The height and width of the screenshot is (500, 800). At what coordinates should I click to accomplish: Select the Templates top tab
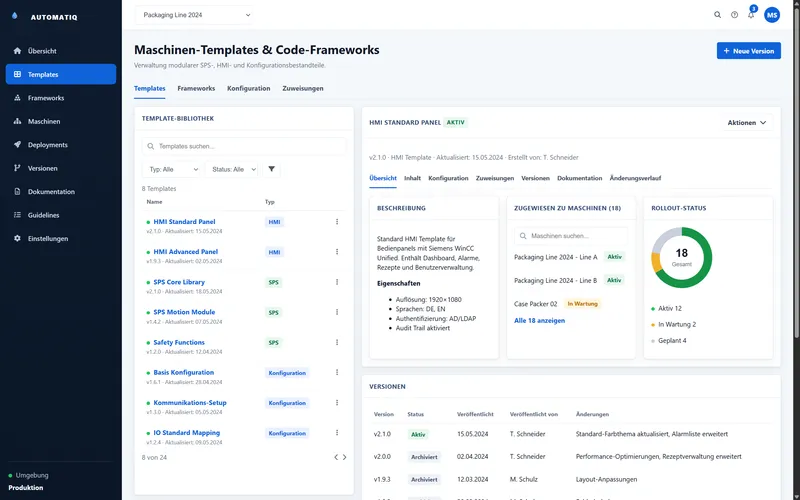pyautogui.click(x=149, y=88)
